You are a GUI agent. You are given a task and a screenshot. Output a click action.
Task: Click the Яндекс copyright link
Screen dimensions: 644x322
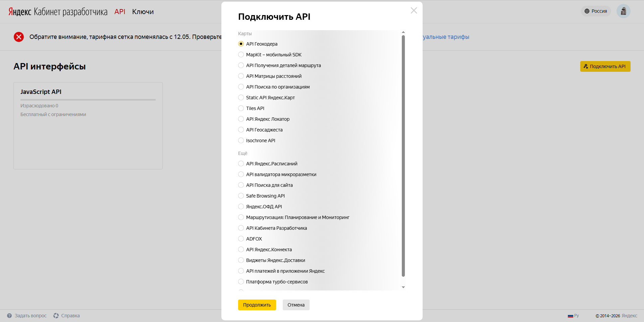(x=629, y=316)
